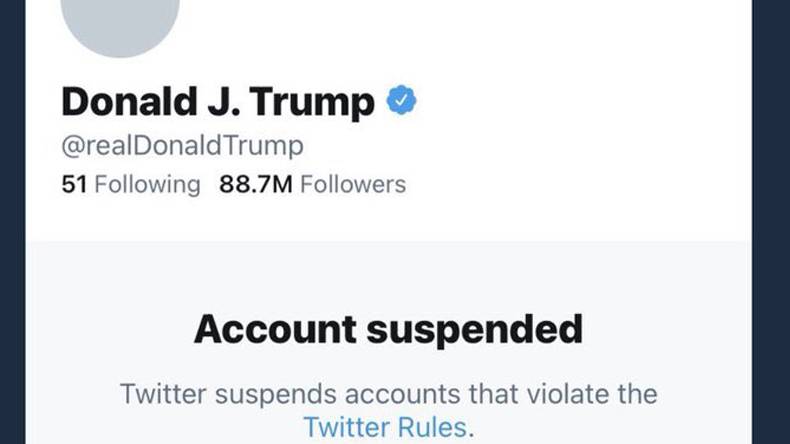
Task: View the 88.7M Followers list
Action: (312, 184)
